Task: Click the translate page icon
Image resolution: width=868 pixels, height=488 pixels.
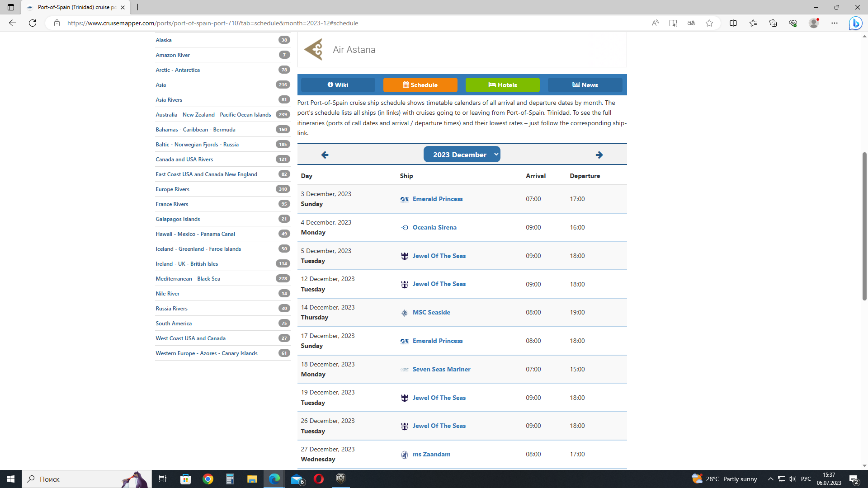Action: click(x=691, y=23)
